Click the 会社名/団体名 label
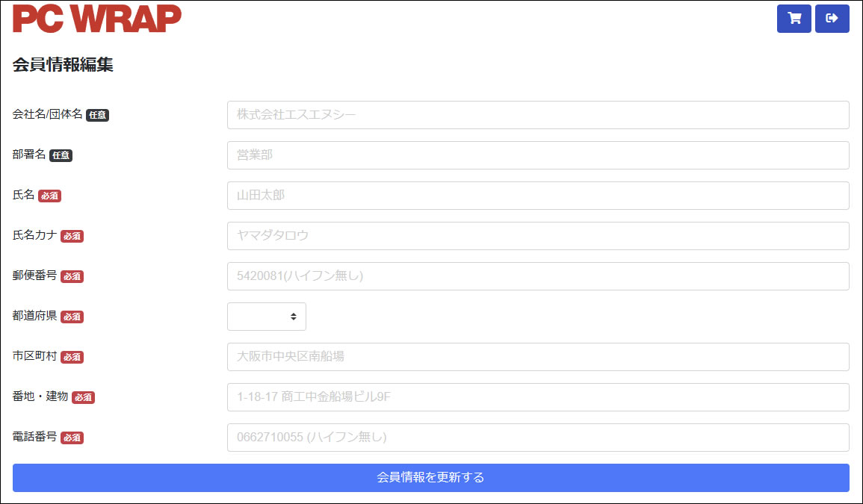Screen dimensions: 863x504 47,114
